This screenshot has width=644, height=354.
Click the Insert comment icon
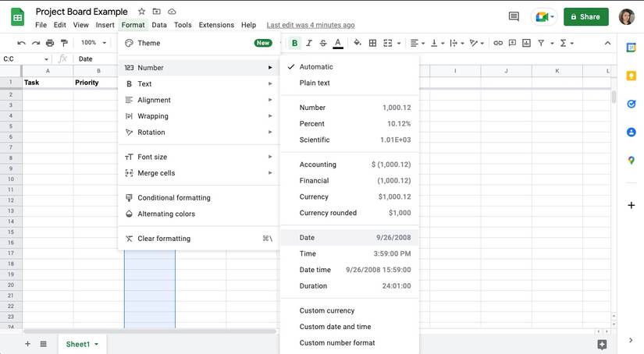click(512, 43)
